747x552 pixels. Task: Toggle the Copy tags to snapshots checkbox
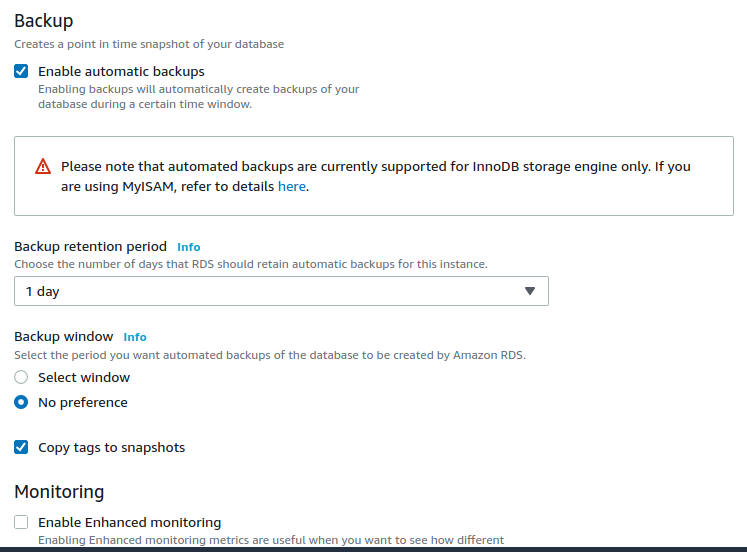21,447
